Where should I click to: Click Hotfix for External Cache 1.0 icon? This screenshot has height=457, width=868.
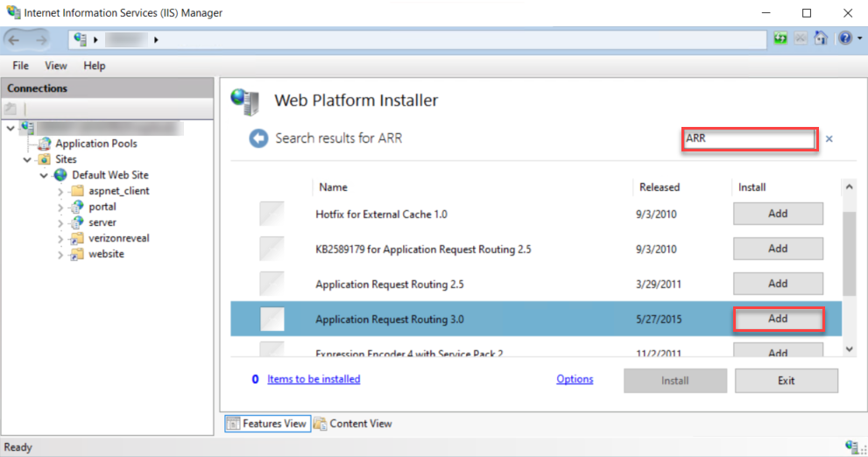click(272, 214)
